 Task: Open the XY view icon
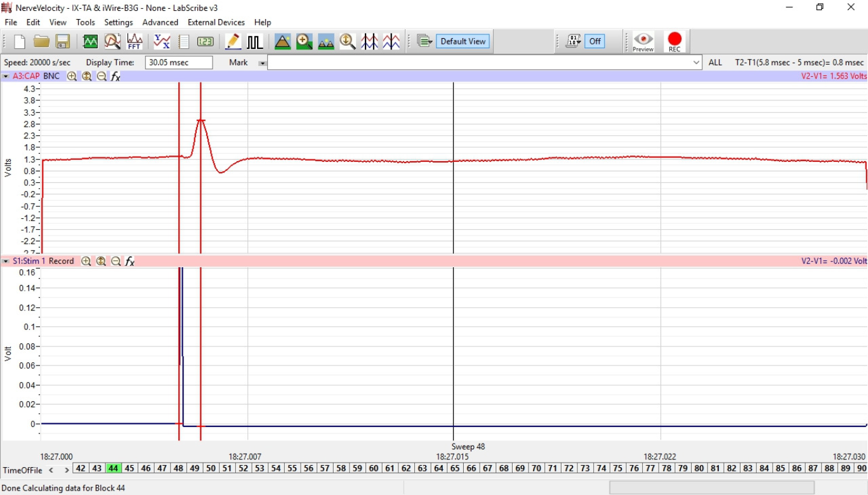click(x=162, y=42)
